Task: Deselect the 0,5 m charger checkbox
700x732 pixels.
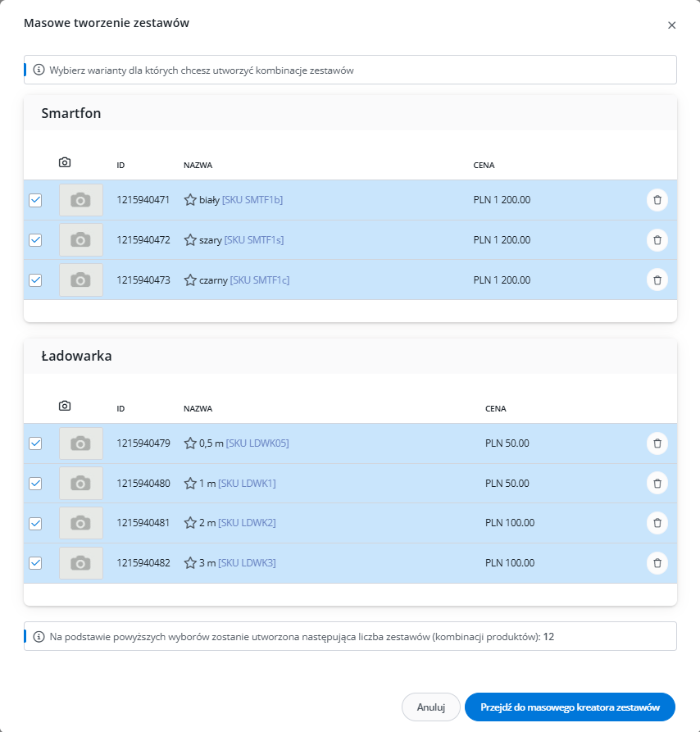Action: click(x=35, y=443)
